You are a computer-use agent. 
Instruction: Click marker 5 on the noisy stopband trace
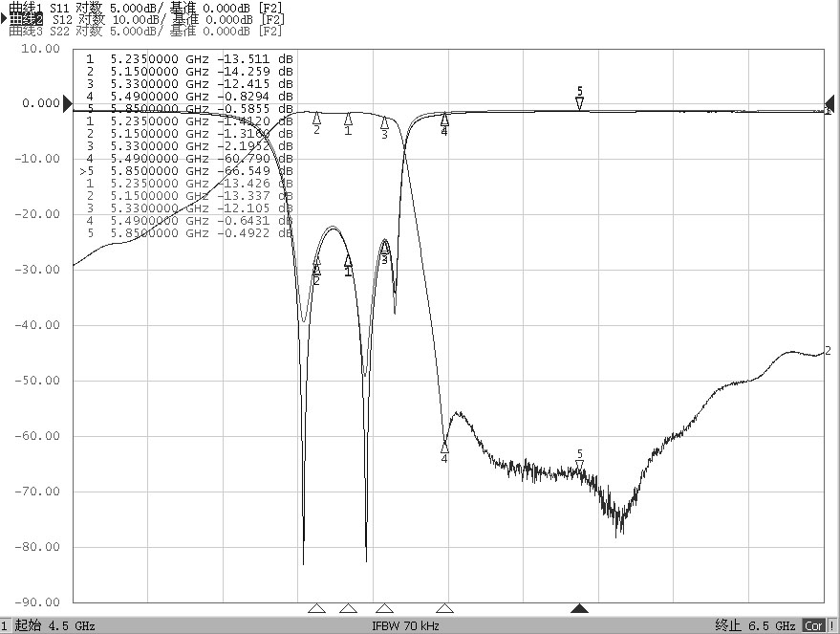point(579,465)
